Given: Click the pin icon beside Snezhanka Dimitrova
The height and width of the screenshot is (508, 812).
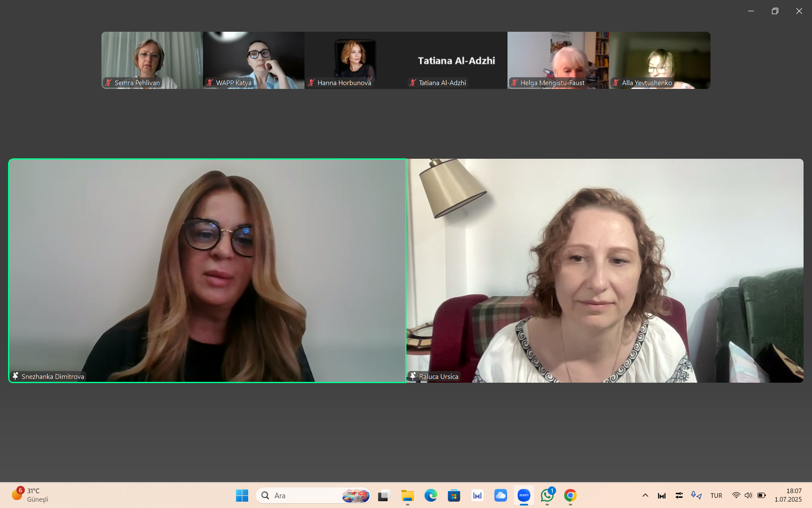Looking at the screenshot, I should pyautogui.click(x=15, y=376).
